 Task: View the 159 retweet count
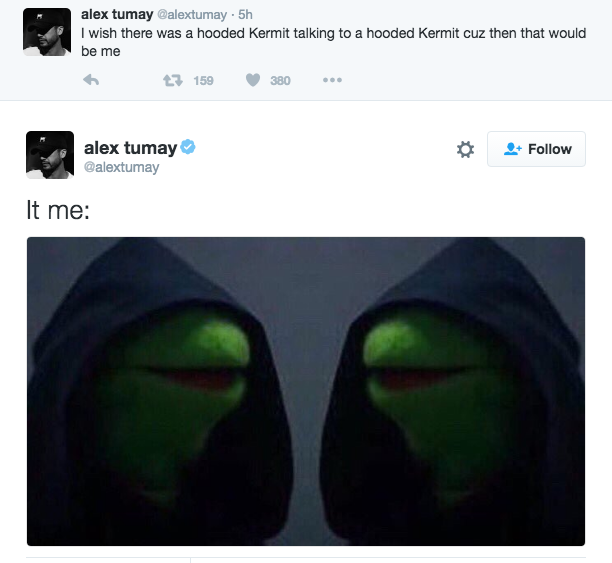(203, 81)
